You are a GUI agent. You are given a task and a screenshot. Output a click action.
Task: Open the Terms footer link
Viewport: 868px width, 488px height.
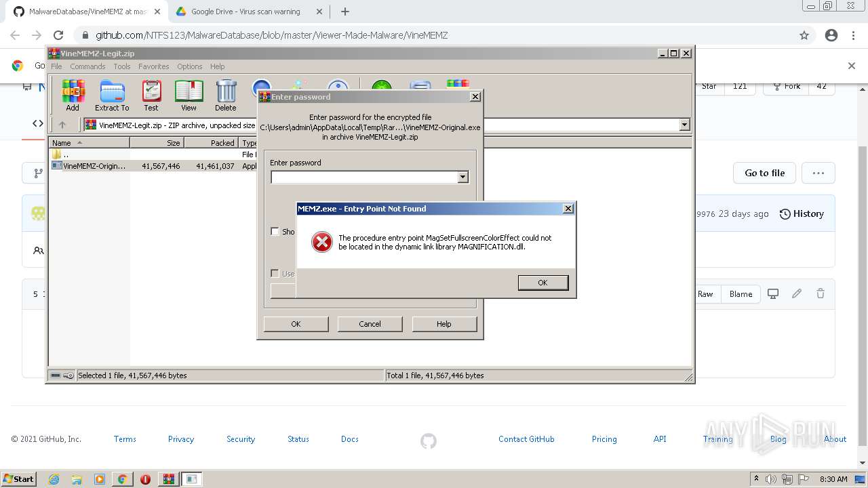125,439
